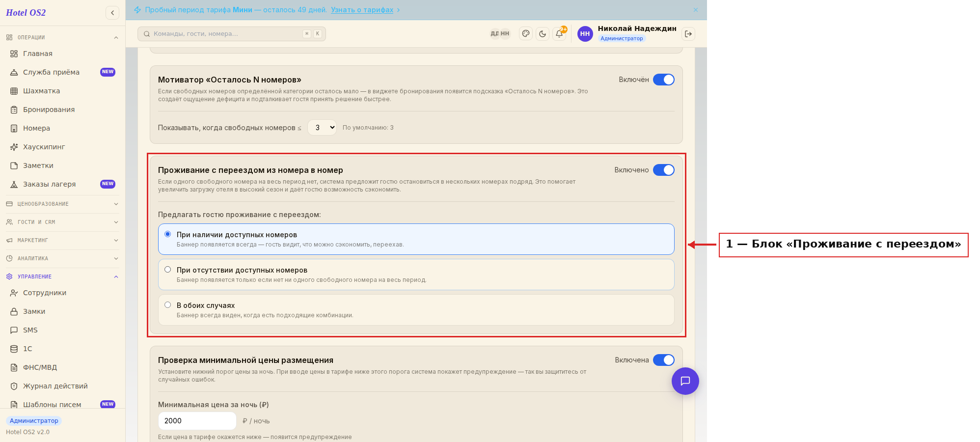Click the Хаускипинг sparkle icon
980x442 pixels.
click(x=14, y=147)
